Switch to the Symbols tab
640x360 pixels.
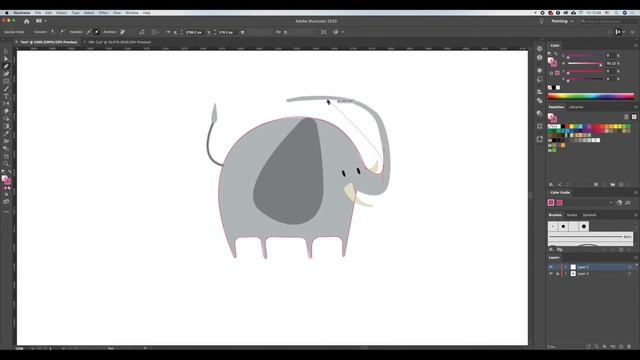click(x=589, y=215)
